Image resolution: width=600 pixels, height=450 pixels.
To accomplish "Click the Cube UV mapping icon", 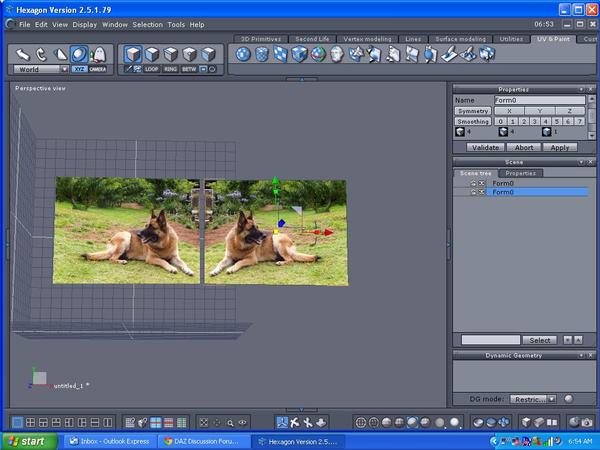I will pyautogui.click(x=299, y=54).
